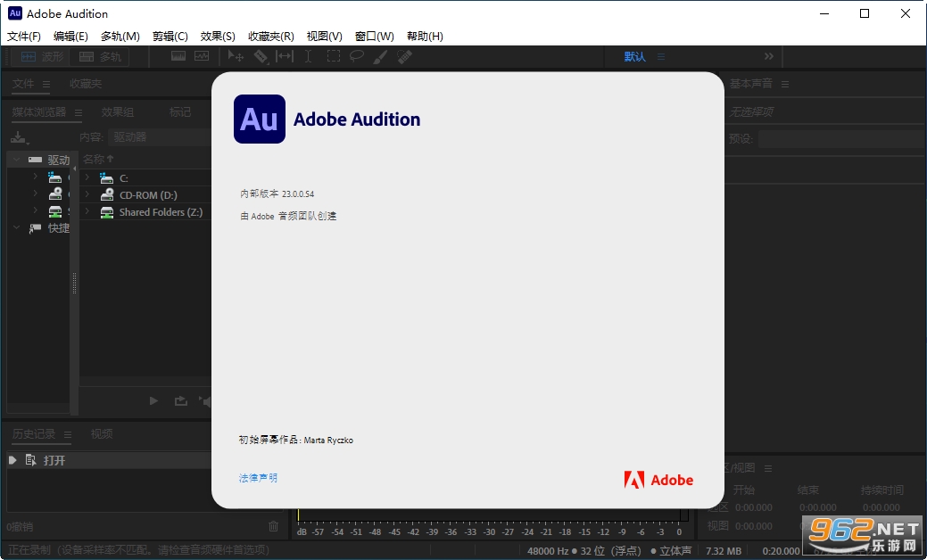This screenshot has width=927, height=560.
Task: Collapse the 驱动 tree node
Action: (x=17, y=160)
